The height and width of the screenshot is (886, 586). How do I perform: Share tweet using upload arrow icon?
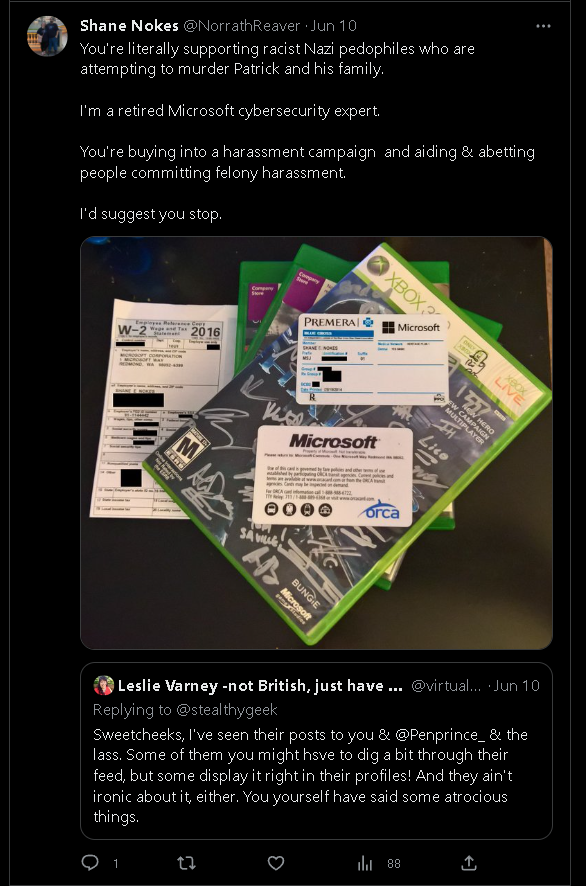[x=468, y=862]
